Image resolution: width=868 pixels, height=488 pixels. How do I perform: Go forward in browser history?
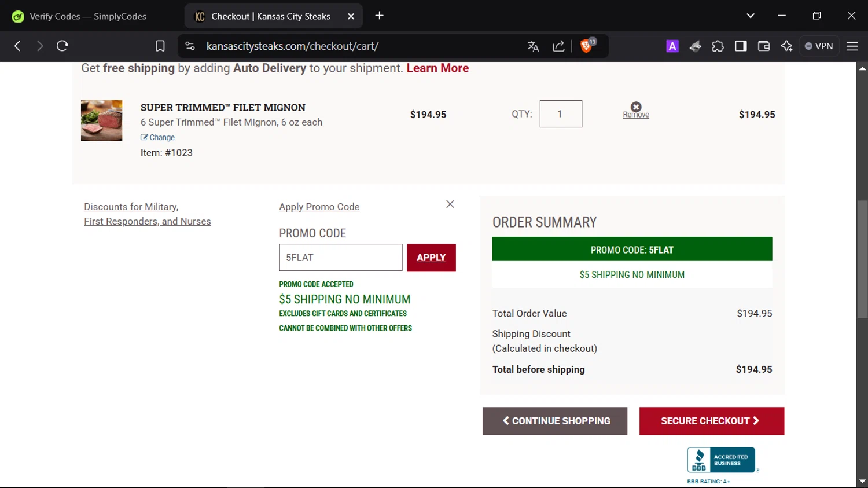coord(40,46)
